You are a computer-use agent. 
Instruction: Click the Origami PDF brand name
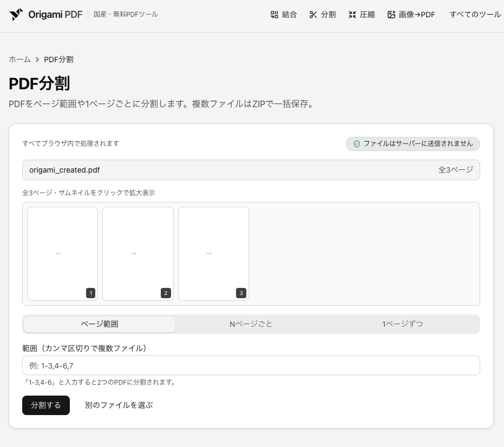pos(55,15)
